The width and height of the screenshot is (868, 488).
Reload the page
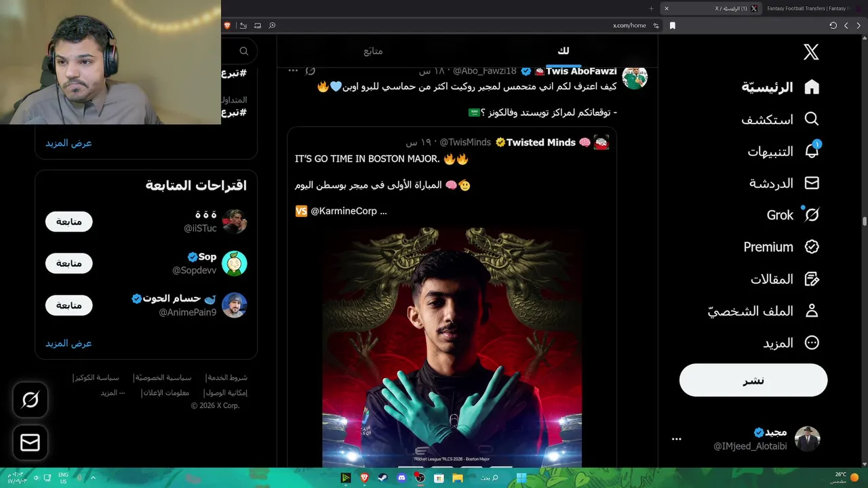point(833,25)
